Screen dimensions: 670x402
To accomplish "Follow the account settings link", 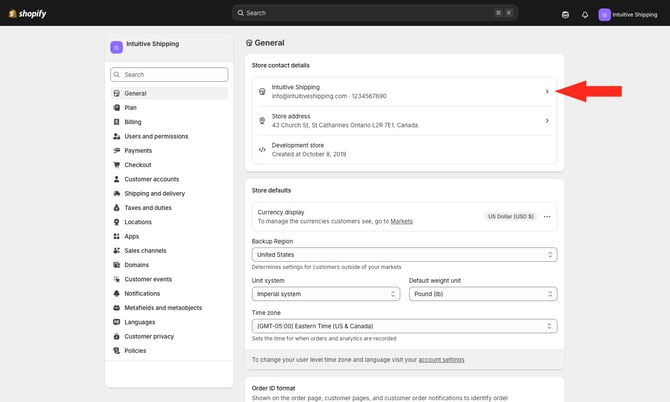I will point(441,360).
